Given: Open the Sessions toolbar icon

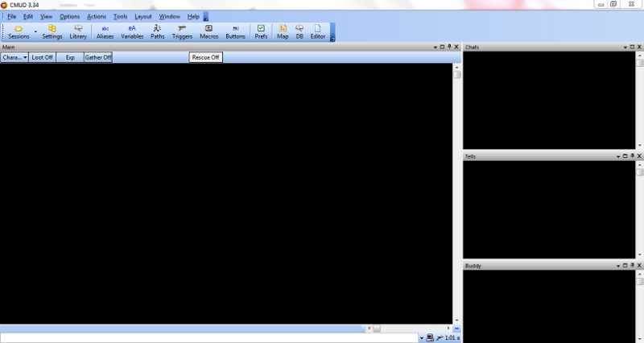Looking at the screenshot, I should tap(19, 31).
